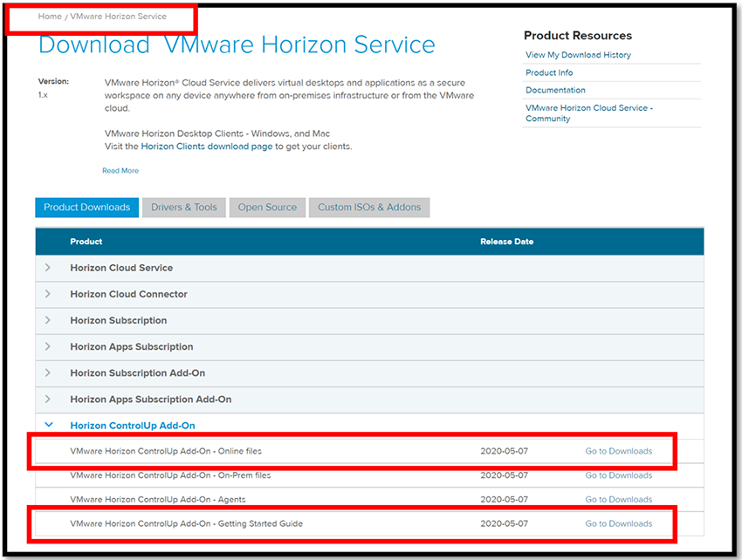This screenshot has height=560, width=742.
Task: Expand the Horizon Cloud Service row chevron
Action: [x=48, y=268]
